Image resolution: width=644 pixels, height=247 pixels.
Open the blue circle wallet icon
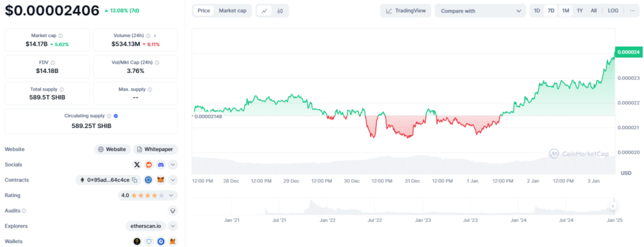pyautogui.click(x=161, y=241)
